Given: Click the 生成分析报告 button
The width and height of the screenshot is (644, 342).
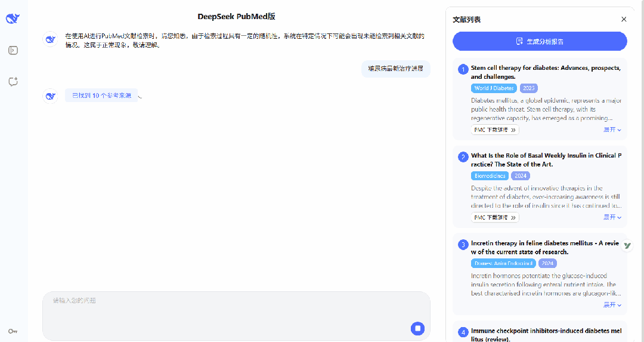Looking at the screenshot, I should [x=540, y=42].
